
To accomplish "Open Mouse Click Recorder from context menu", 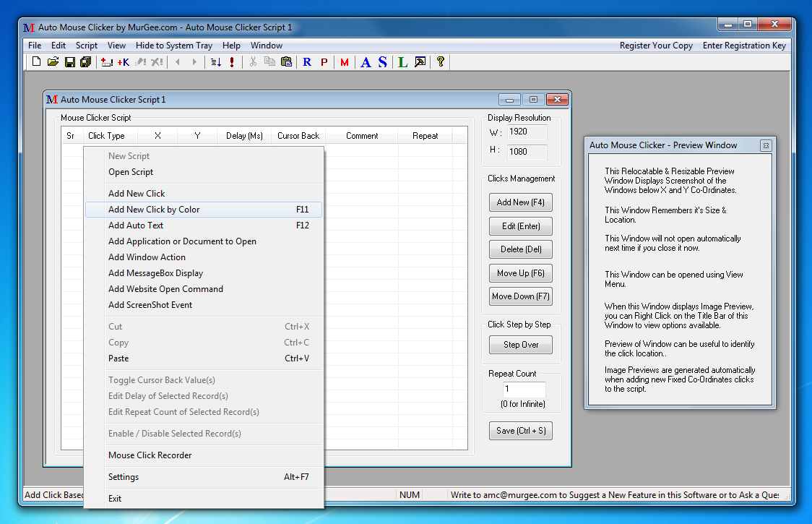I will (x=204, y=455).
